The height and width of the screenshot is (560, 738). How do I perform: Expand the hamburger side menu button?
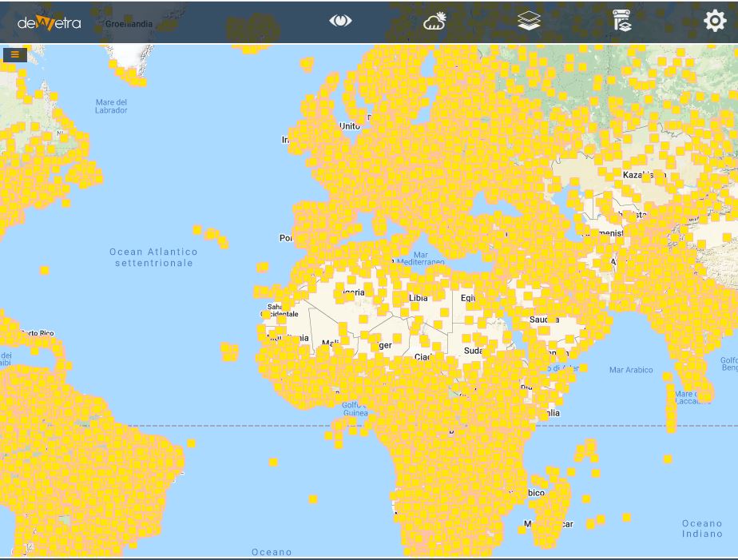[15, 54]
